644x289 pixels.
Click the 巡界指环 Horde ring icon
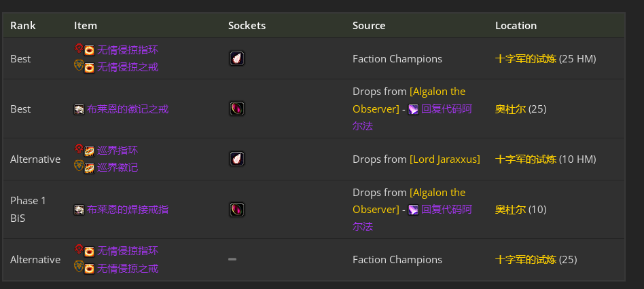(89, 151)
